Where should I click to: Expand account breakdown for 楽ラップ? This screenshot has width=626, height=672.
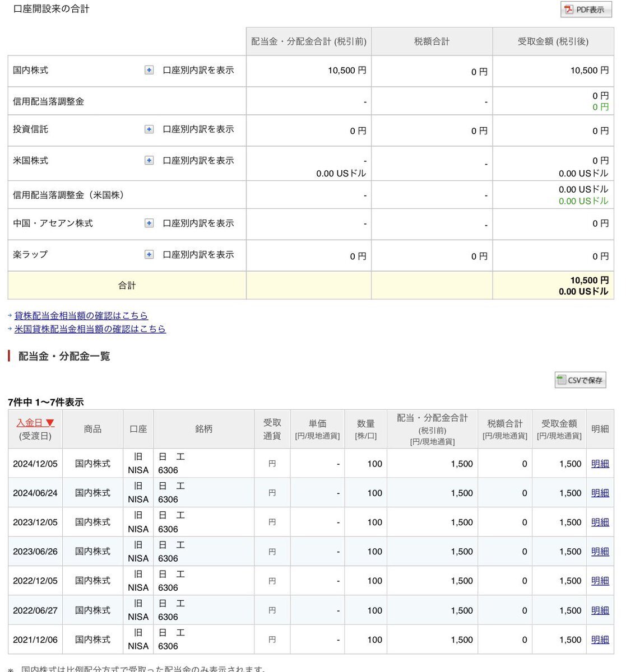pos(149,255)
